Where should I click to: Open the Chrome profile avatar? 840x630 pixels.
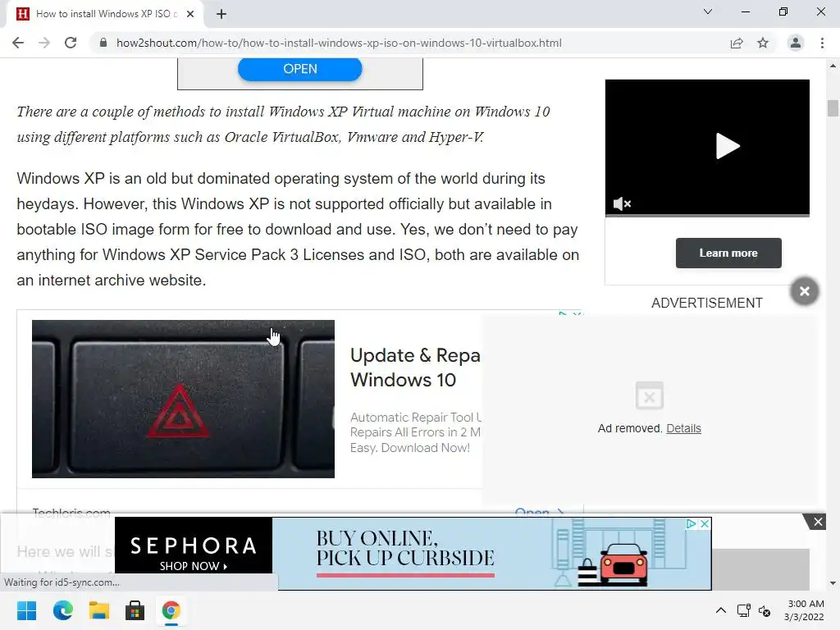pyautogui.click(x=796, y=43)
